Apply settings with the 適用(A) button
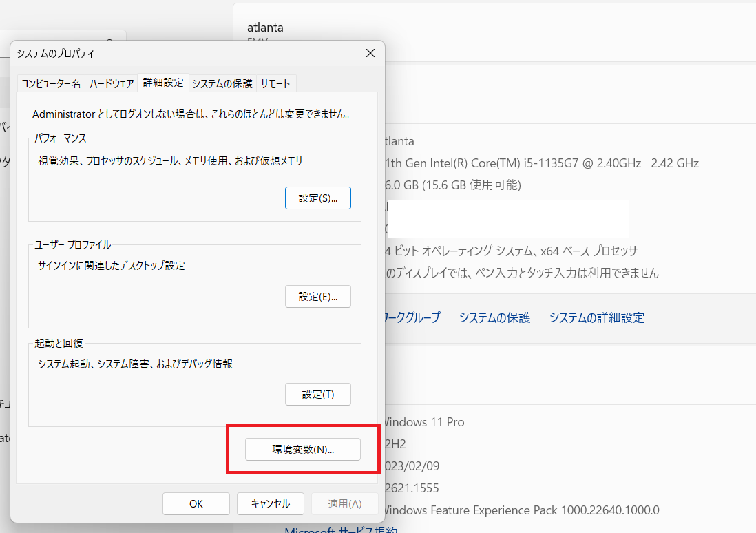Image resolution: width=756 pixels, height=533 pixels. point(344,503)
